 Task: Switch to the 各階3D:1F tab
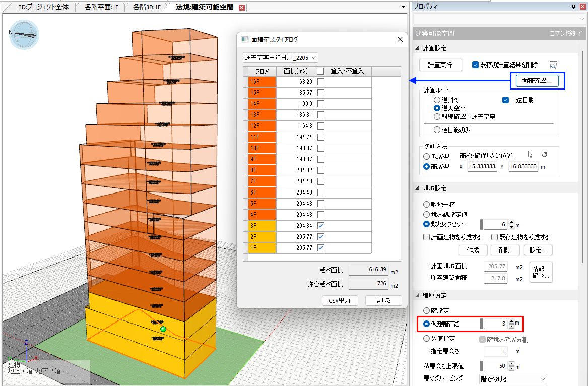coord(147,7)
